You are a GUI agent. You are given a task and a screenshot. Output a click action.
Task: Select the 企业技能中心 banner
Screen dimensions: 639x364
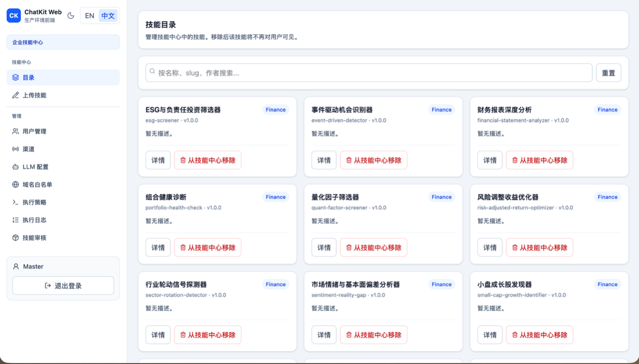coord(63,42)
